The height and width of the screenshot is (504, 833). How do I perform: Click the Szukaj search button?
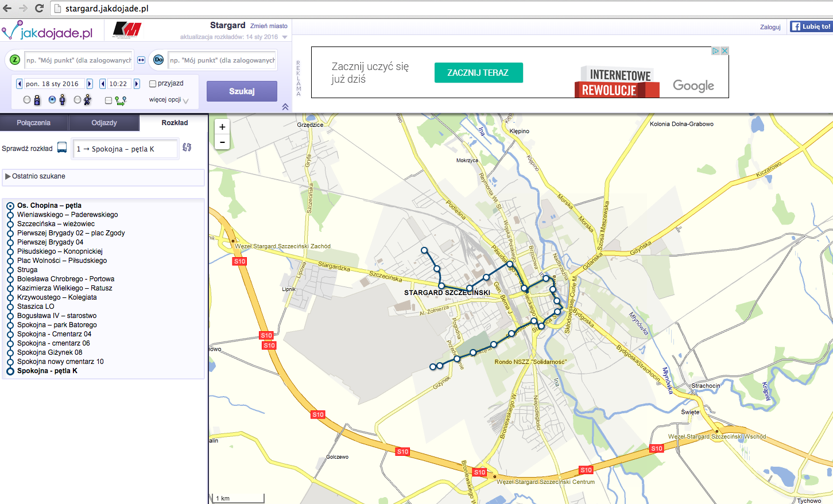[242, 91]
